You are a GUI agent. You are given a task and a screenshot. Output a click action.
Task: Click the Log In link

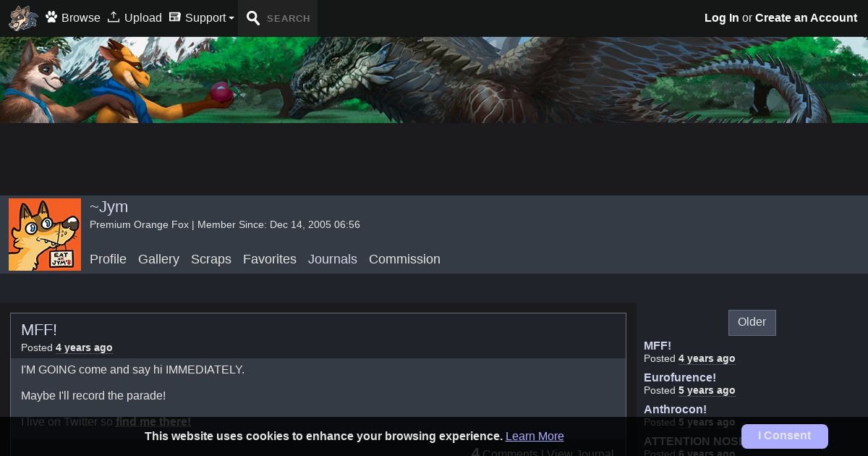722,17
